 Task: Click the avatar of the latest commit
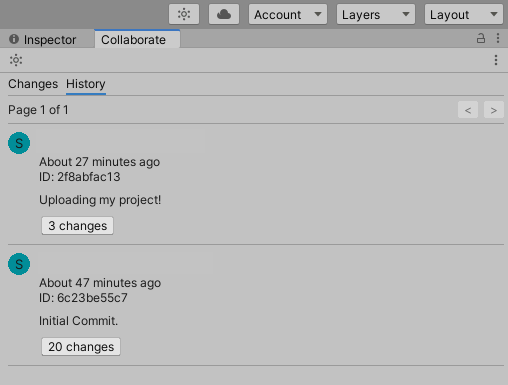click(x=19, y=143)
